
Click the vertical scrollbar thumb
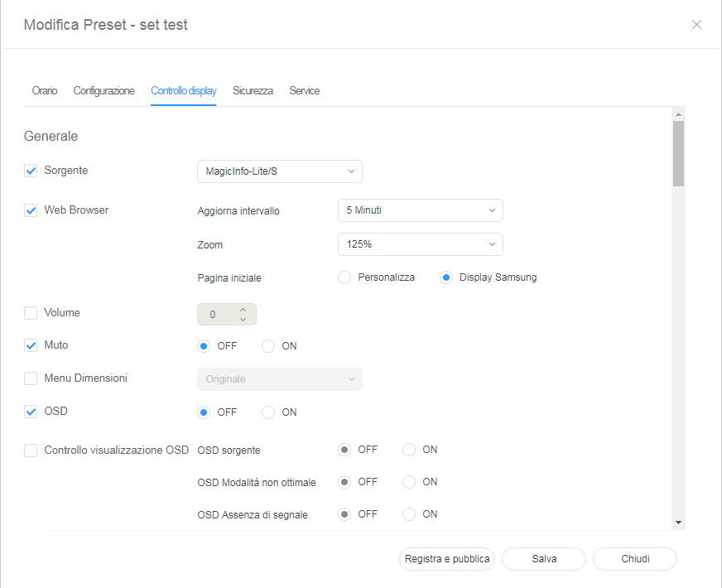pyautogui.click(x=678, y=153)
